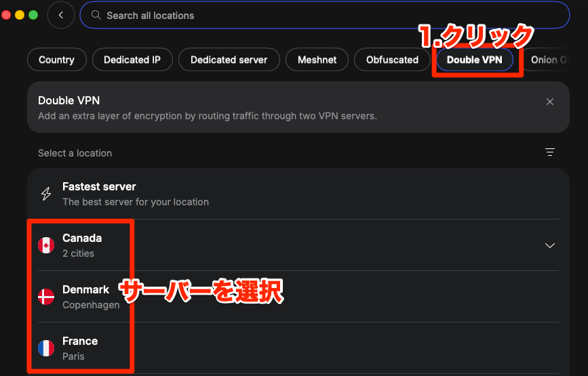
Task: Select the Country filter tab
Action: pyautogui.click(x=56, y=60)
